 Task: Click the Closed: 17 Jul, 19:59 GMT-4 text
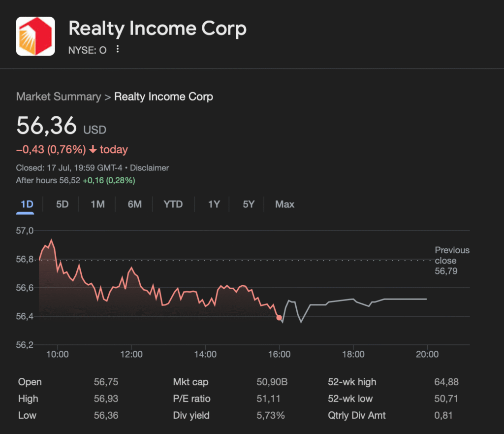coord(69,167)
